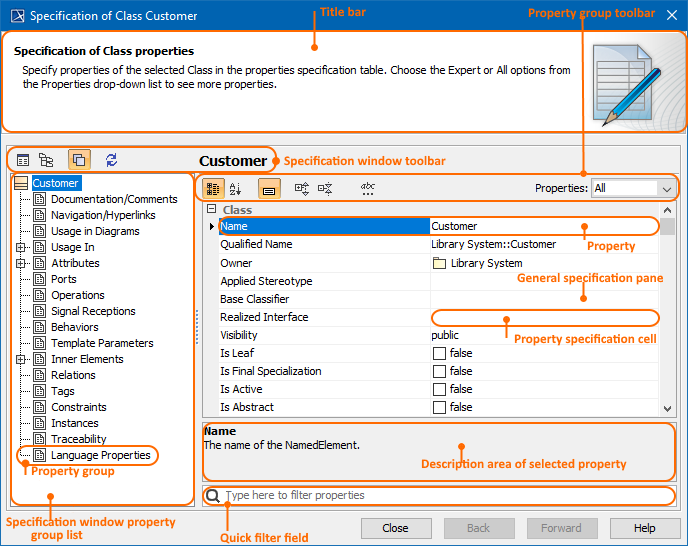Click the icon beside Tags
This screenshot has height=546, width=688.
point(40,391)
